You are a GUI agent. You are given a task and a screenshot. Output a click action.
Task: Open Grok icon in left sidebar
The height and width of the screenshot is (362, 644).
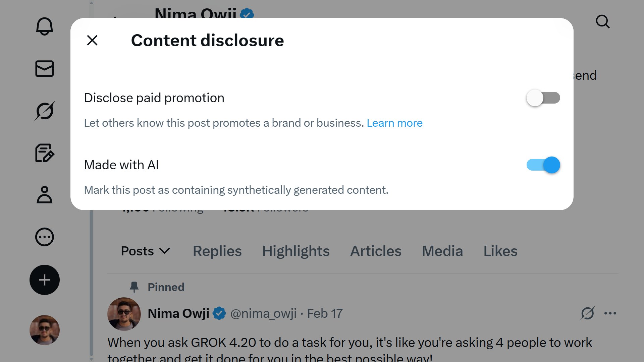pos(44,111)
